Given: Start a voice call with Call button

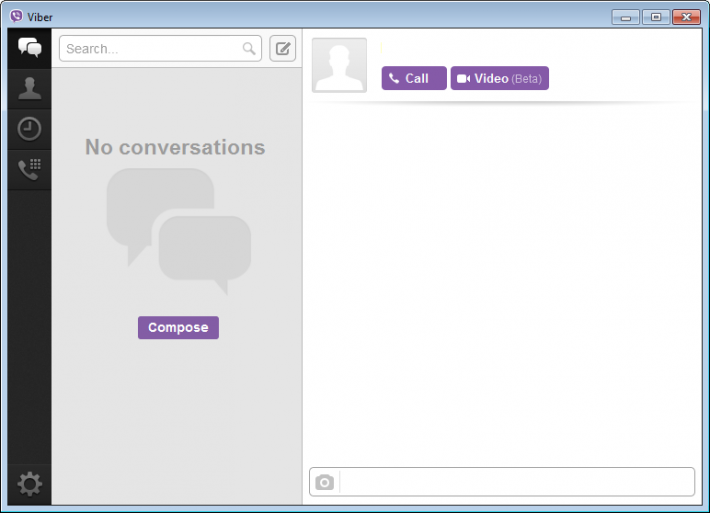Looking at the screenshot, I should point(414,78).
